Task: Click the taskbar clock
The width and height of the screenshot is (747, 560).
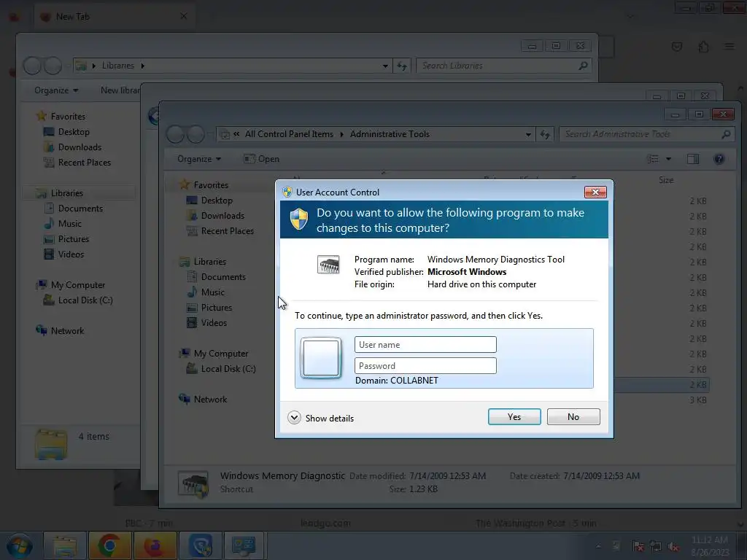Action: 710,545
